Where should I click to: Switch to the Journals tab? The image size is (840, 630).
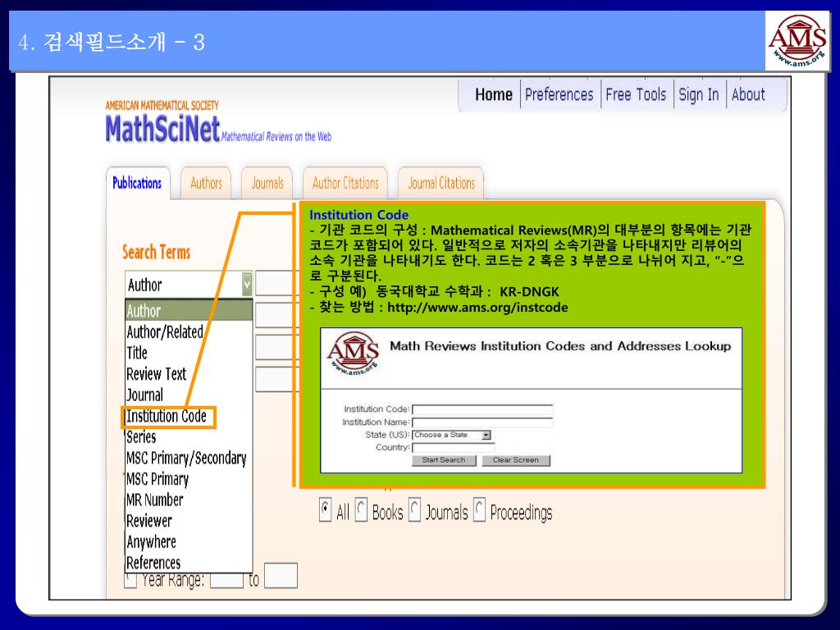[267, 183]
